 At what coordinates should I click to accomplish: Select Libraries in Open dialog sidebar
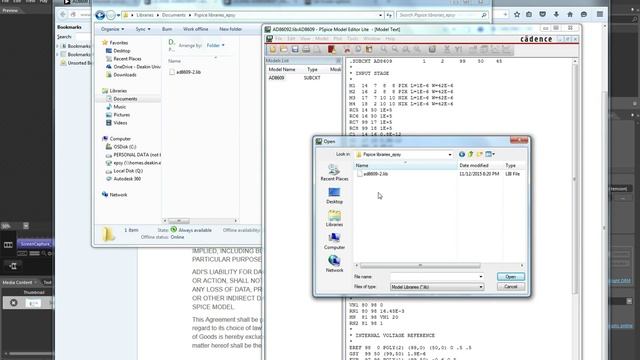click(334, 218)
